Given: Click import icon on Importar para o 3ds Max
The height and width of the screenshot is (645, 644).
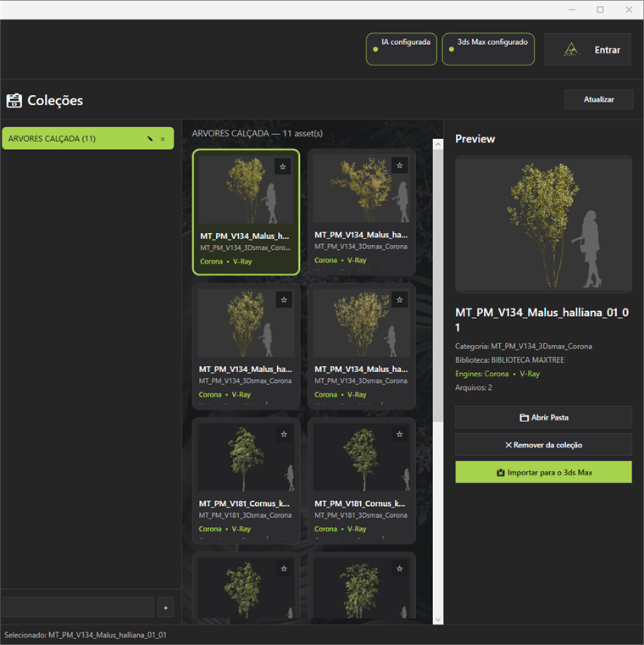Looking at the screenshot, I should 501,473.
